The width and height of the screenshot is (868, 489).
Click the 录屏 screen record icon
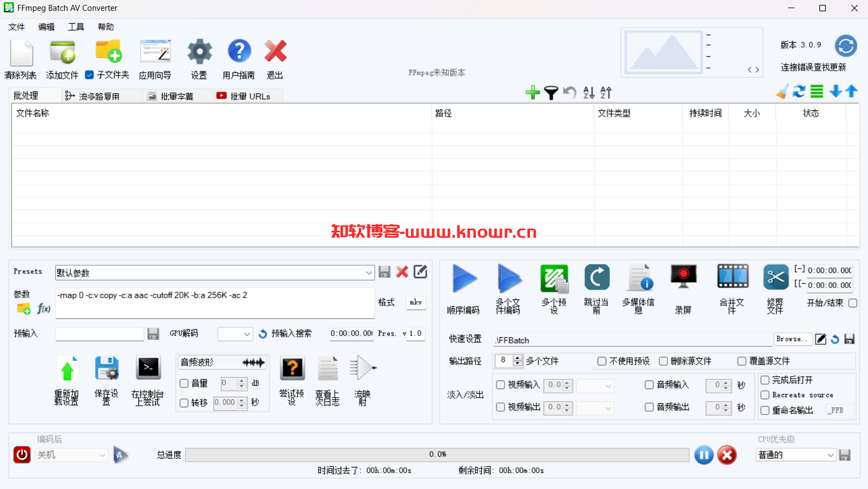(684, 277)
